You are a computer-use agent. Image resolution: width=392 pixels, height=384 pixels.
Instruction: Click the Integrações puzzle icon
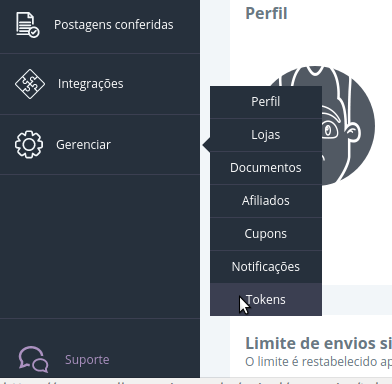coord(30,84)
